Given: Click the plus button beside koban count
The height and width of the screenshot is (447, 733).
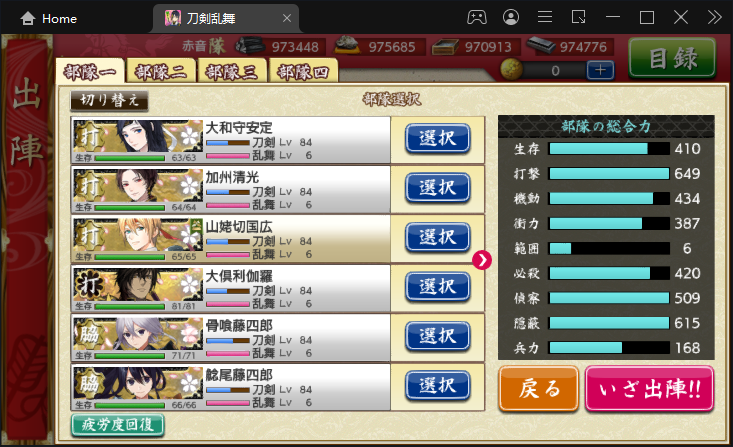Looking at the screenshot, I should [x=600, y=70].
